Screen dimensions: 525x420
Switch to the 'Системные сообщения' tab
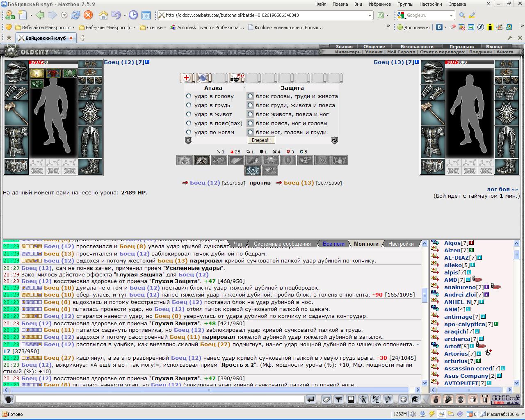point(282,244)
